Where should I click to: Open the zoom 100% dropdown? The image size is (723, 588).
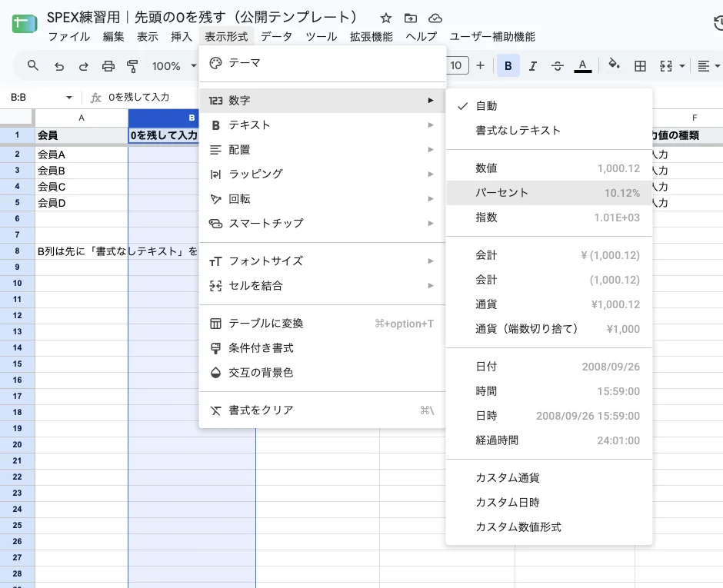coord(175,66)
